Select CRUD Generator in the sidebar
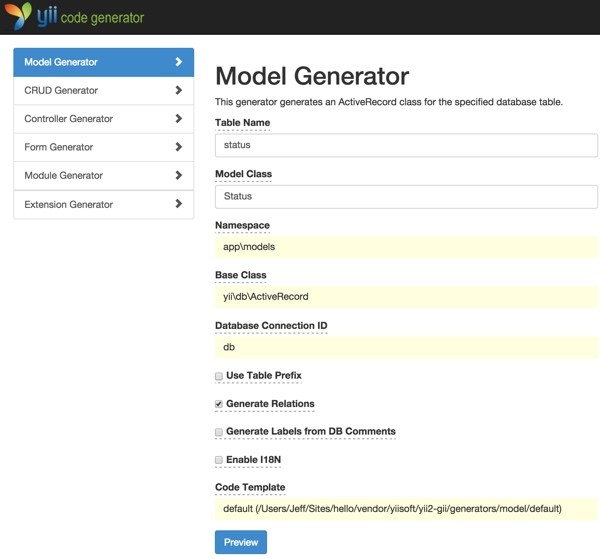 pyautogui.click(x=104, y=91)
